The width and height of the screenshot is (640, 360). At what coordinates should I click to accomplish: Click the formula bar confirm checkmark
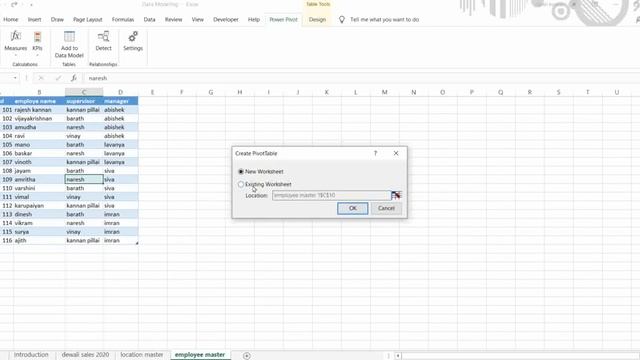click(58, 78)
